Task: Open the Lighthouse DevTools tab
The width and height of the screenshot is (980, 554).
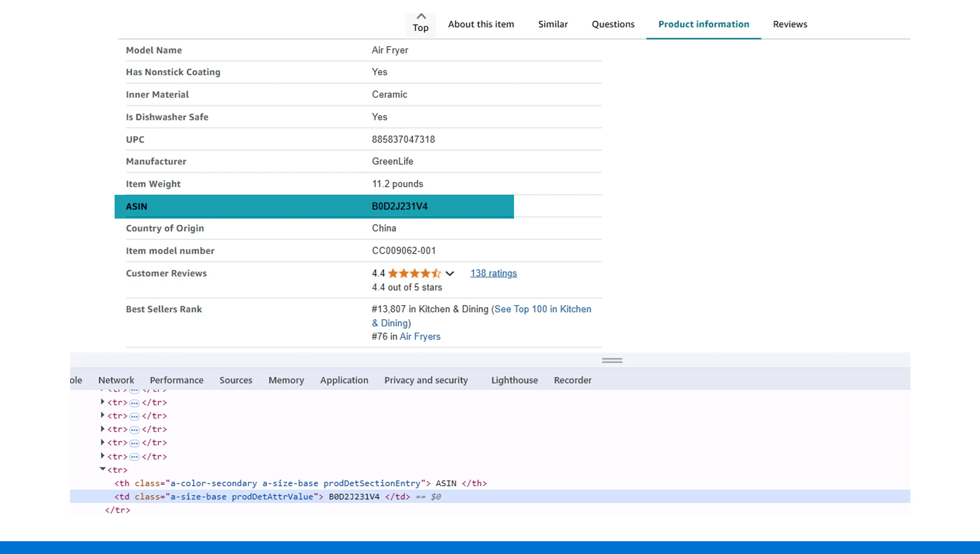Action: (514, 380)
